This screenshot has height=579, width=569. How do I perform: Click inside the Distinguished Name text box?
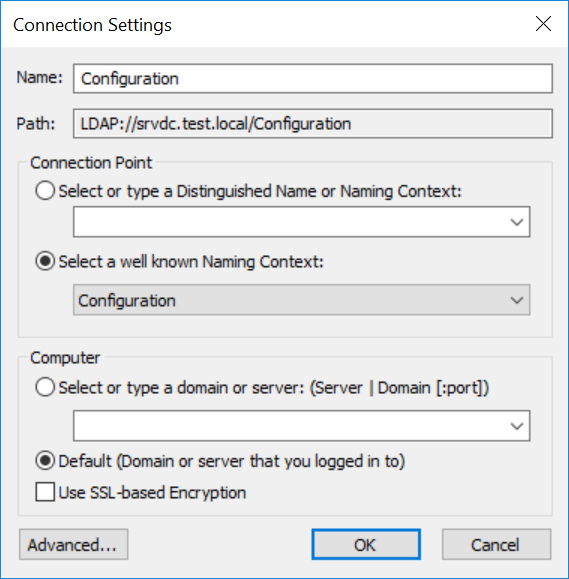click(x=289, y=222)
